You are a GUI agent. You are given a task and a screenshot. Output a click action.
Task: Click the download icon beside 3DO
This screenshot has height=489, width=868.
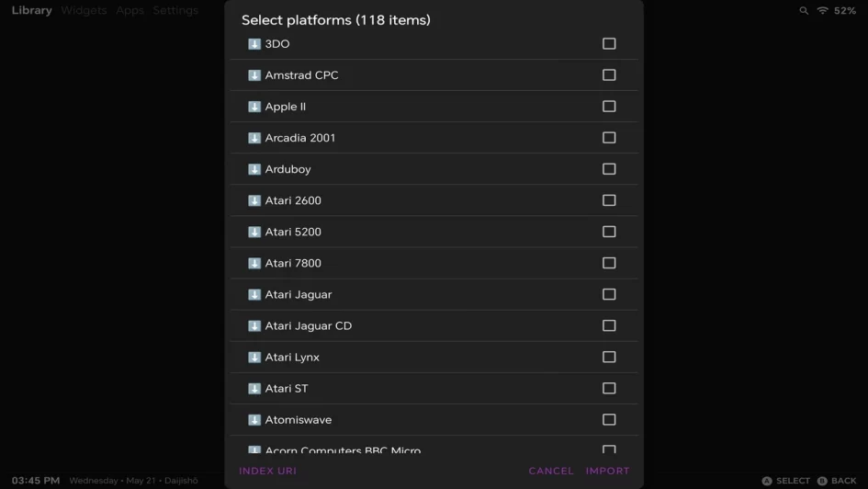click(254, 44)
